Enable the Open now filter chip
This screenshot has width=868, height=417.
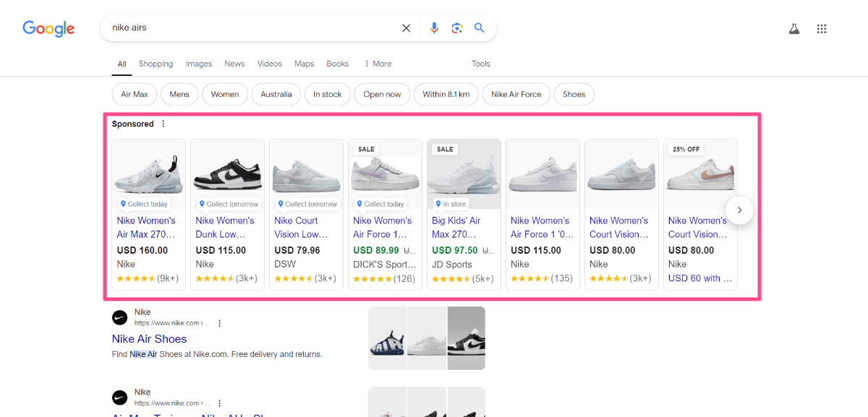(x=383, y=94)
